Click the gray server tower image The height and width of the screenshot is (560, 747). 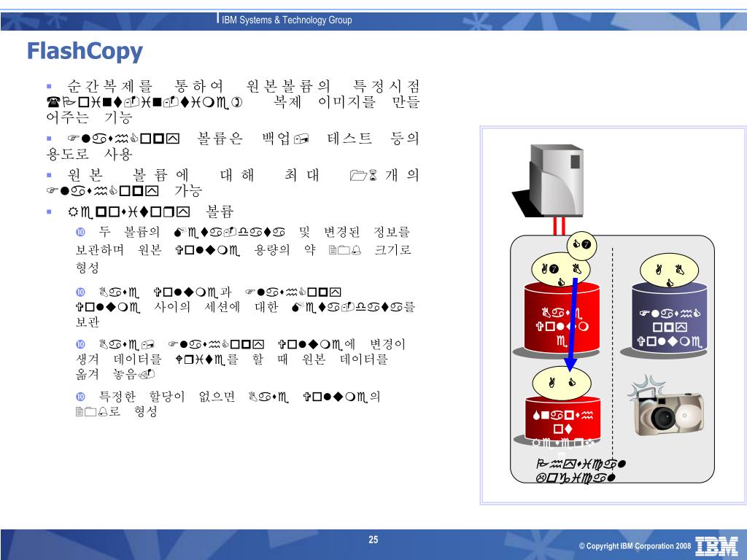click(549, 181)
